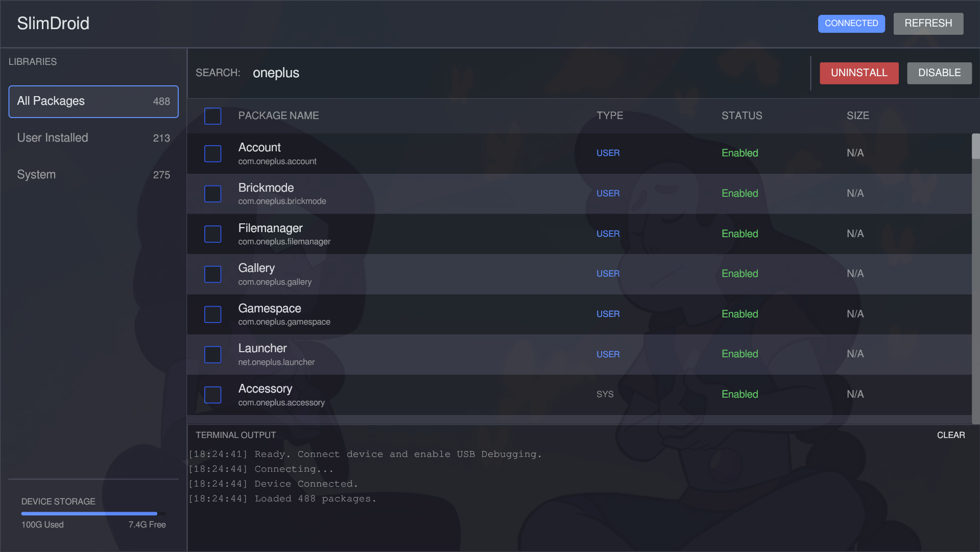980x552 pixels.
Task: Toggle the Gamespace package checkbox
Action: coord(212,314)
